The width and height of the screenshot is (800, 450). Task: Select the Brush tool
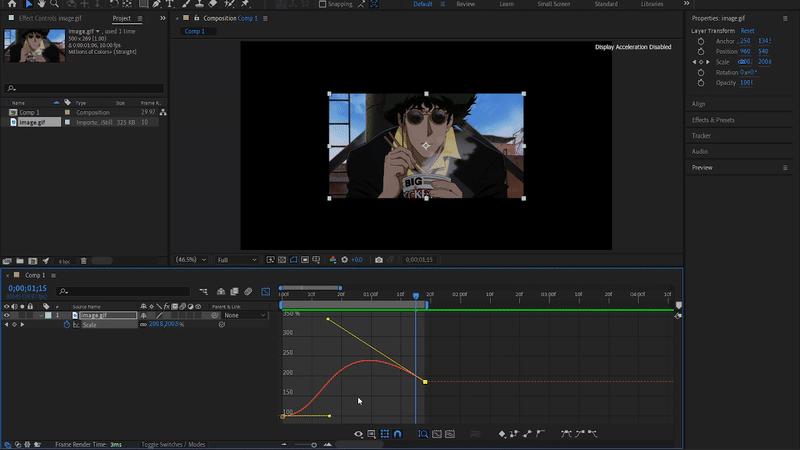tap(186, 4)
